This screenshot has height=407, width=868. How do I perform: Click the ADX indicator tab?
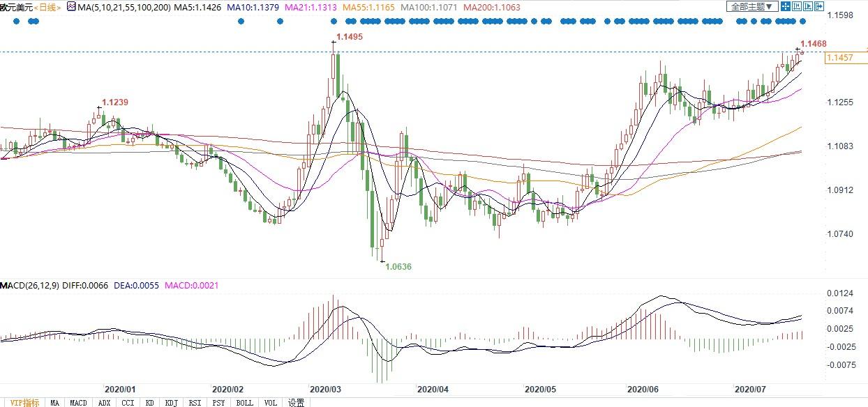(104, 402)
